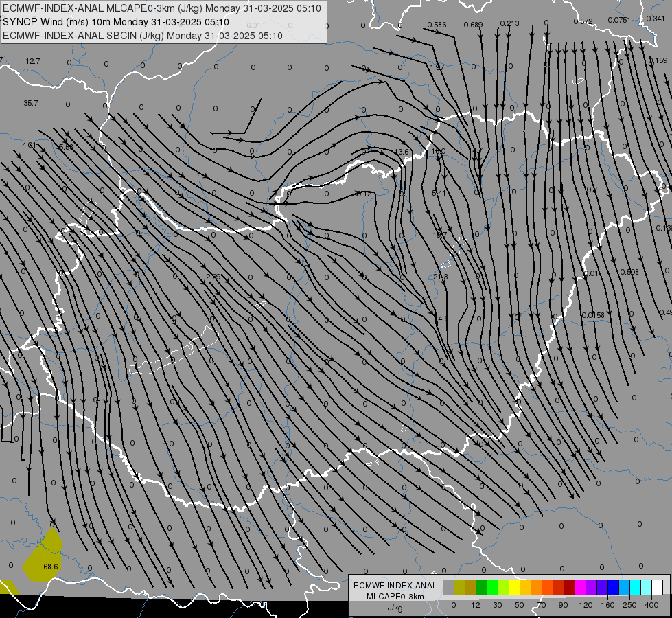The width and height of the screenshot is (672, 618).
Task: Click the legend unit label J/kg
Action: pyautogui.click(x=395, y=608)
